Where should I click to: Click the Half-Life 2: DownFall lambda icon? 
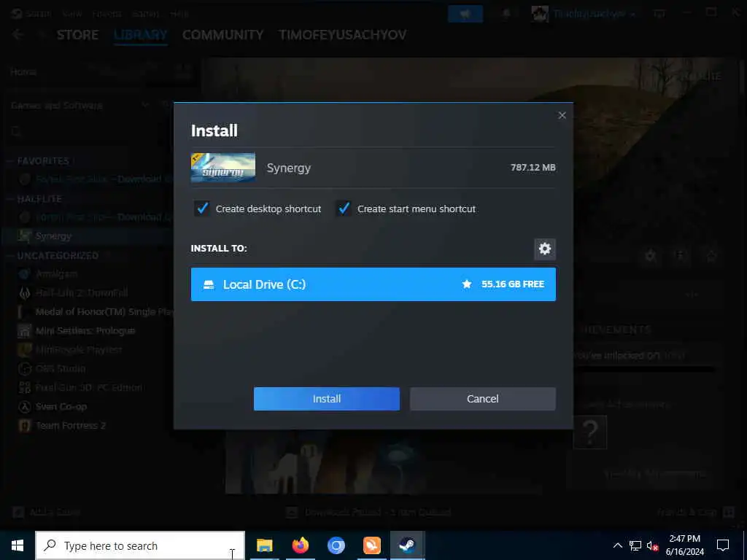(24, 293)
